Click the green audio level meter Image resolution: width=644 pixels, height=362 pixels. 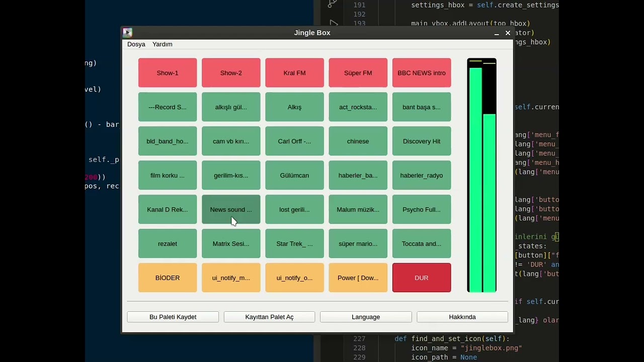click(481, 175)
